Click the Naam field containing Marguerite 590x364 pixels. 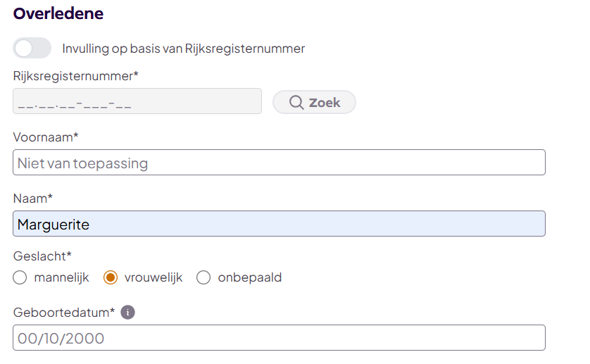point(279,224)
